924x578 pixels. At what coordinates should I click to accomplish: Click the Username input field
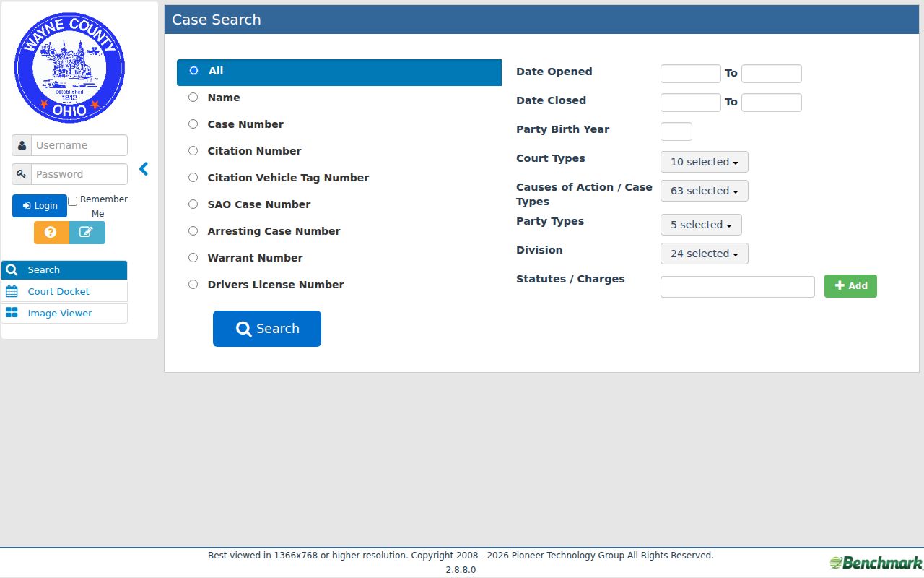click(79, 145)
